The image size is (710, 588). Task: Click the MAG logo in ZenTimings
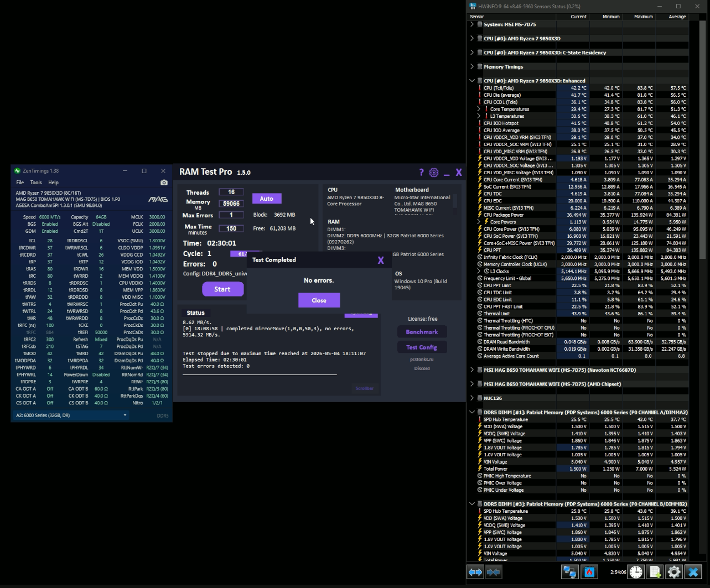point(158,199)
